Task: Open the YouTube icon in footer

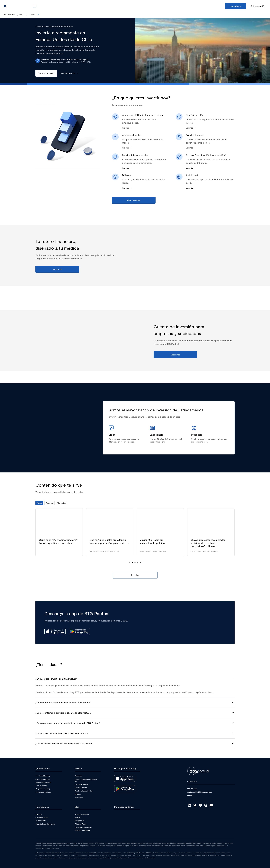Action: (x=211, y=805)
